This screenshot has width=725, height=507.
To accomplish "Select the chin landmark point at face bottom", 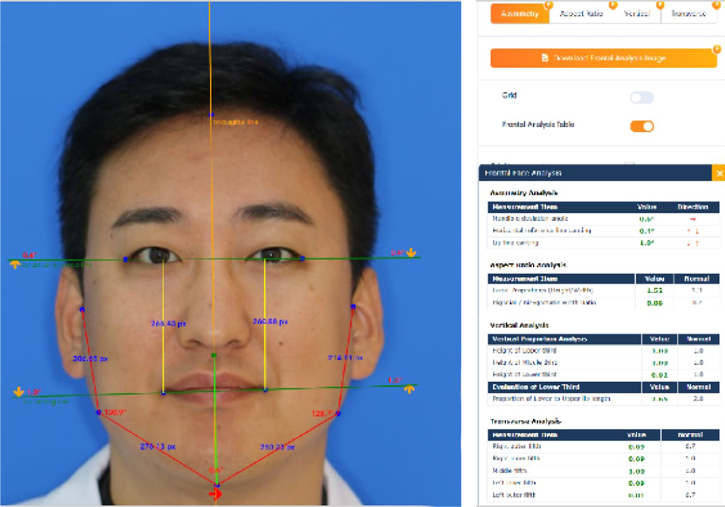I will (217, 485).
